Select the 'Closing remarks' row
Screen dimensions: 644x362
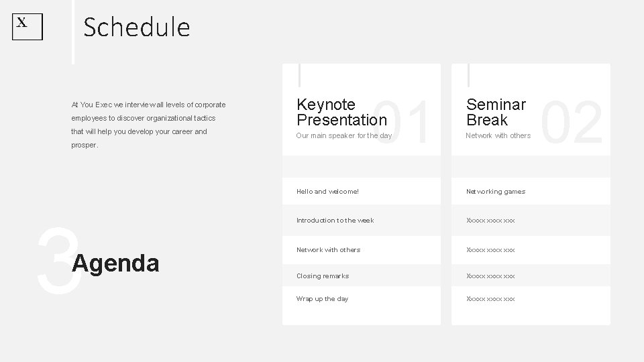pyautogui.click(x=322, y=276)
